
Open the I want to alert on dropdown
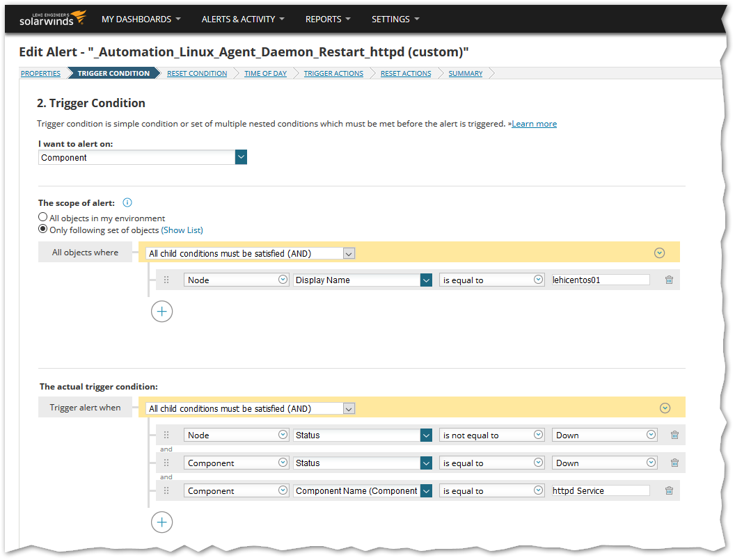[x=241, y=158]
